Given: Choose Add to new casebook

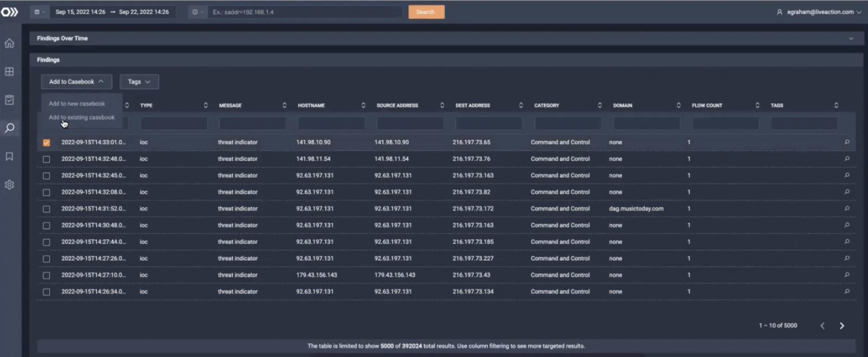Looking at the screenshot, I should coord(77,103).
